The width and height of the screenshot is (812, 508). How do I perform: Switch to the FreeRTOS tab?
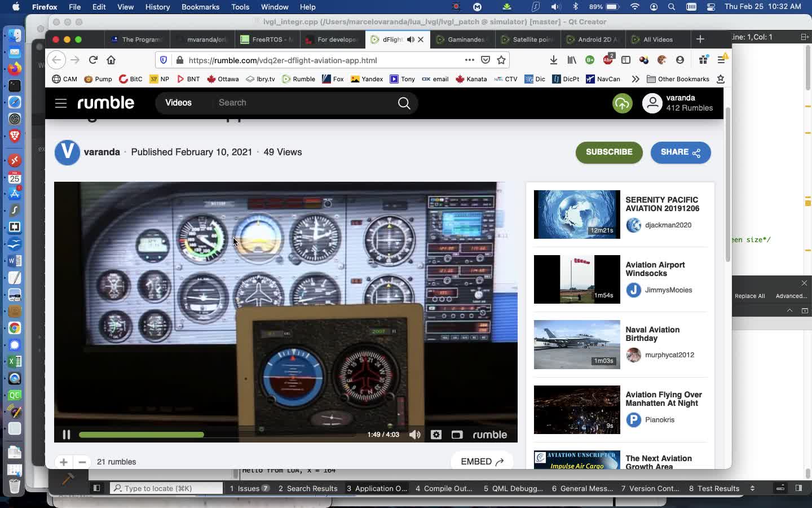268,40
